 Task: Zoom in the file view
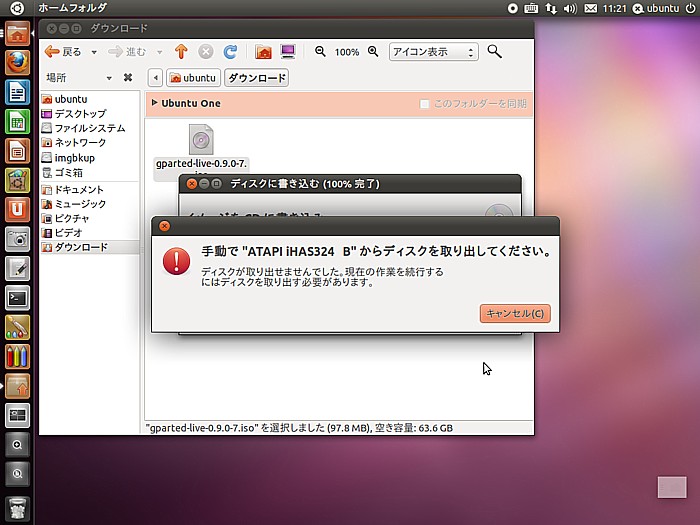tap(373, 52)
